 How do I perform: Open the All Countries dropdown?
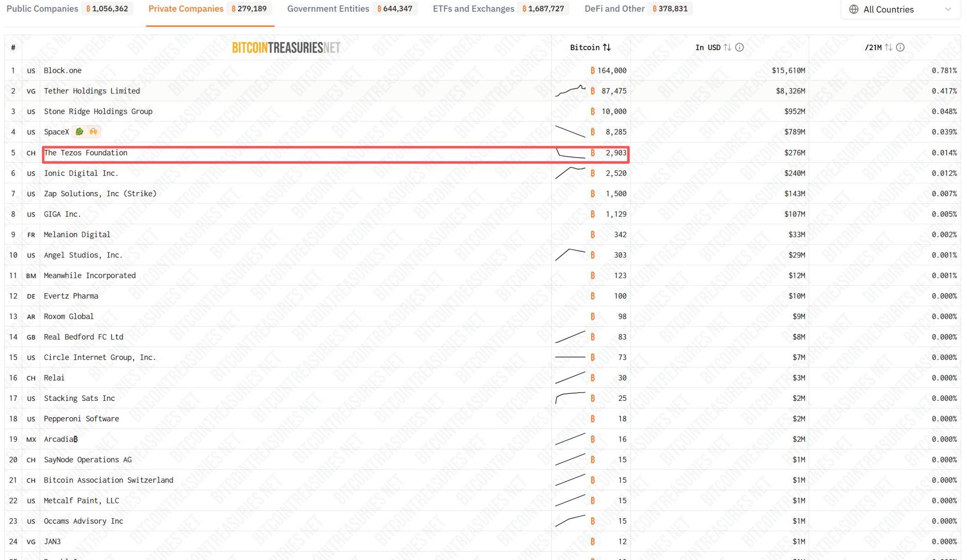(899, 9)
